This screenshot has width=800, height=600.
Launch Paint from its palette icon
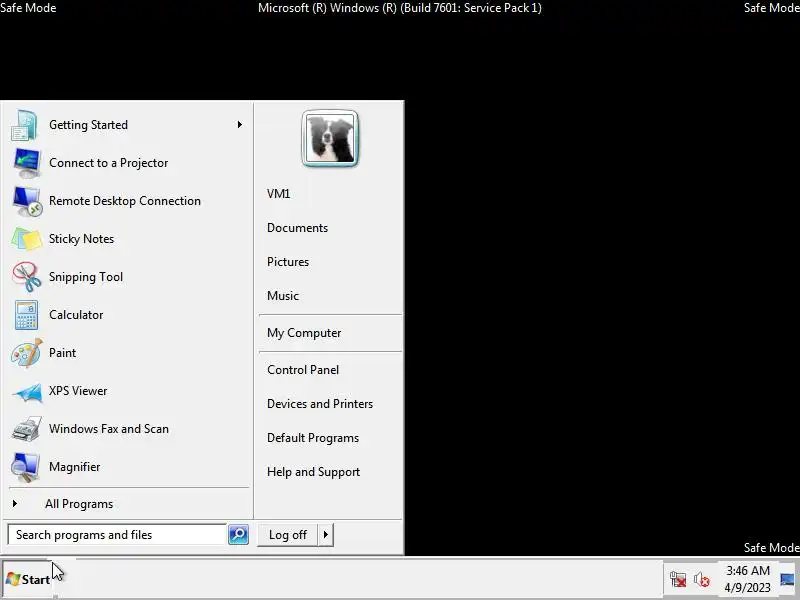click(x=26, y=353)
